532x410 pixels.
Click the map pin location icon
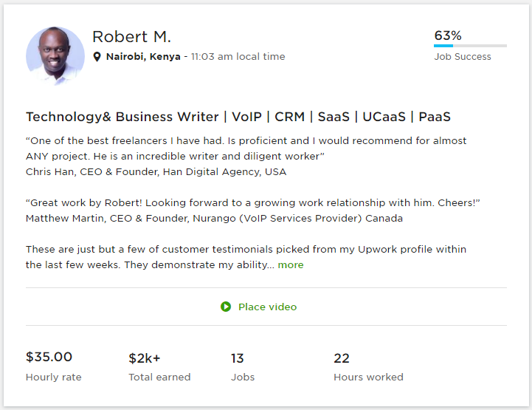point(97,57)
